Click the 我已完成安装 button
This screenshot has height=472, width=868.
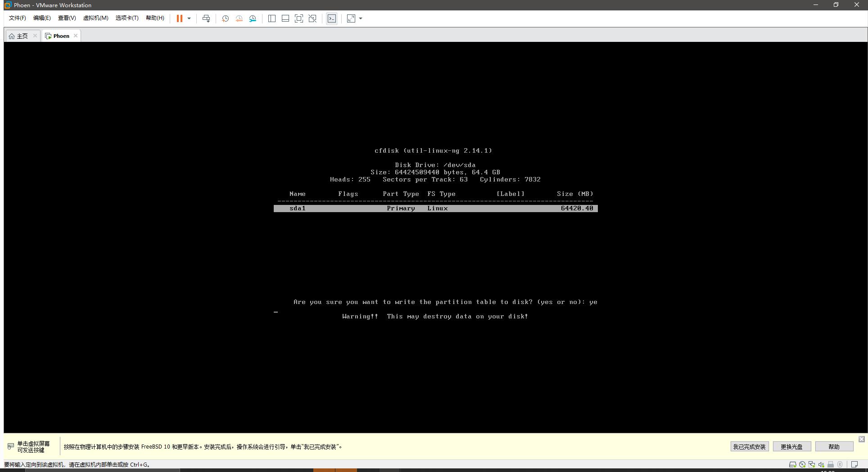tap(749, 446)
